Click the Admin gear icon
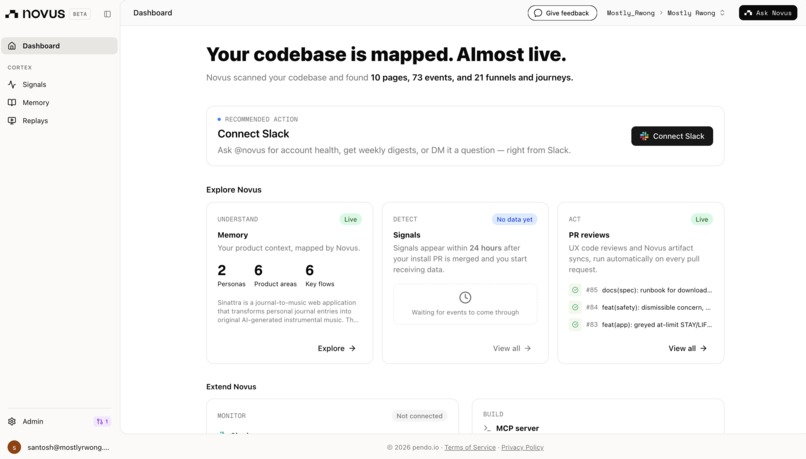This screenshot has width=806, height=459. 12,421
